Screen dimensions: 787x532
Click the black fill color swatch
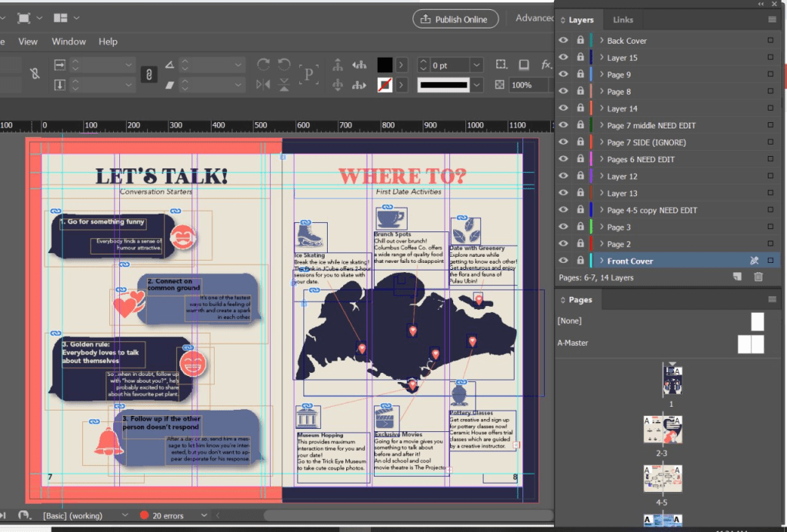385,65
